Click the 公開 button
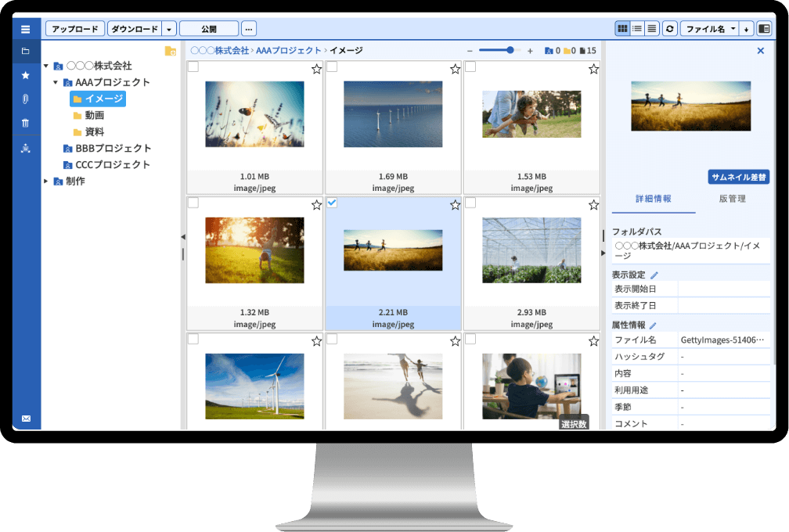Image resolution: width=789 pixels, height=532 pixels. [209, 29]
